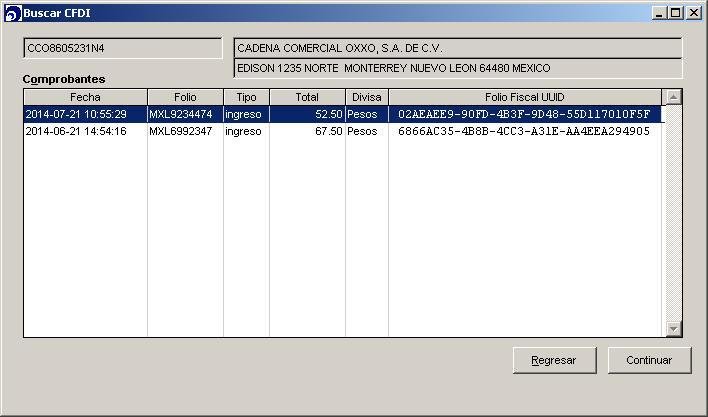Click the Comprobantes label
Screen dimensions: 708x417
point(64,79)
